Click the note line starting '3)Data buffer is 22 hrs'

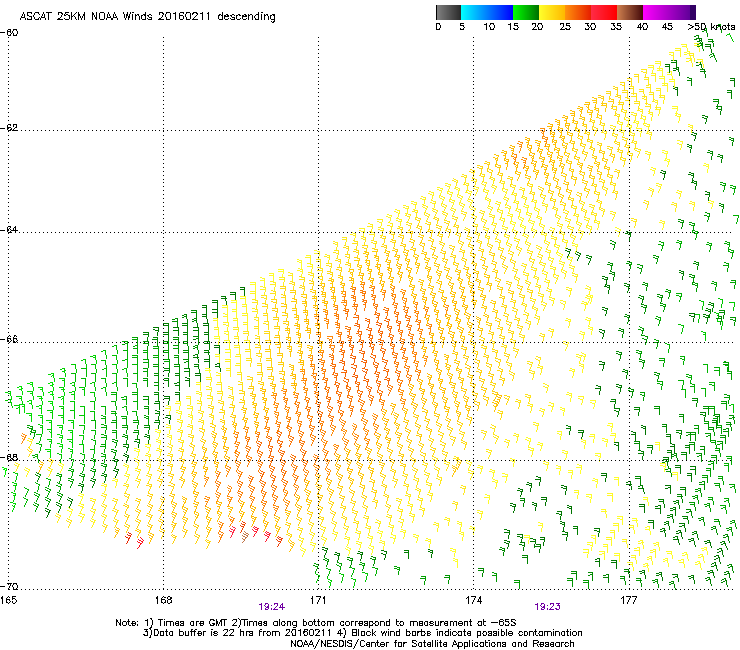[362, 633]
